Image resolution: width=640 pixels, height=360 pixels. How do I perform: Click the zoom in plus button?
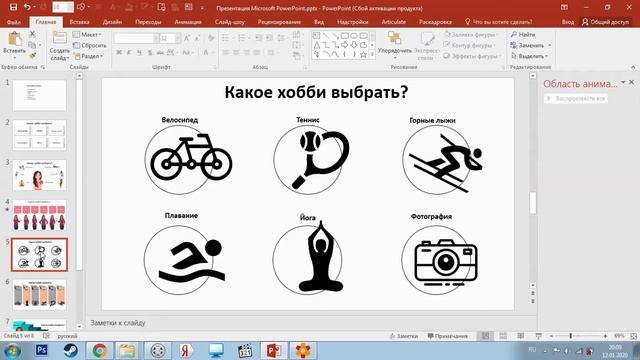point(605,336)
